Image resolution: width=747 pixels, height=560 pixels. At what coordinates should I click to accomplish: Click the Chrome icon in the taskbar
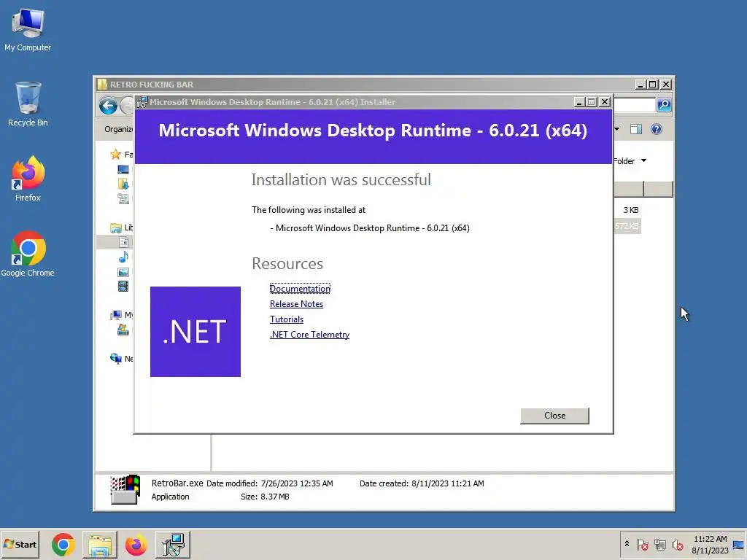[63, 544]
